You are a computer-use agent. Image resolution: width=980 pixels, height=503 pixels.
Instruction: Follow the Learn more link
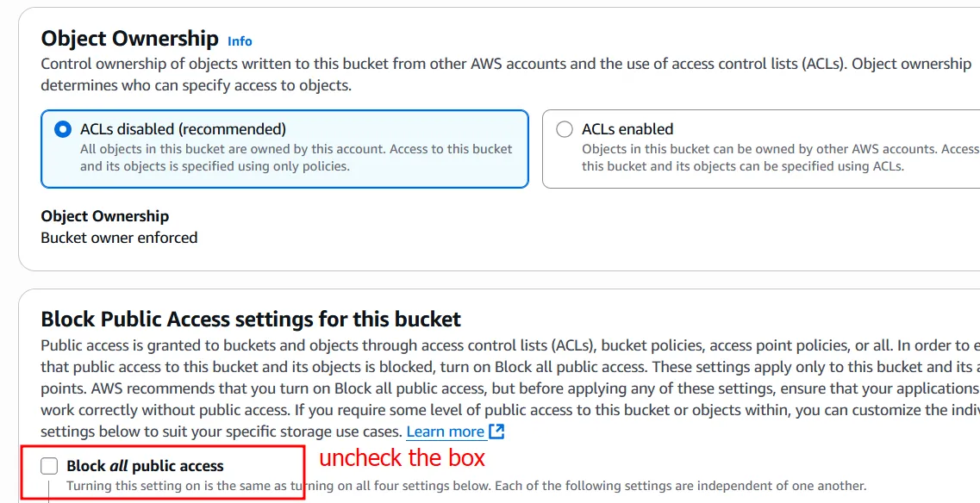[445, 432]
